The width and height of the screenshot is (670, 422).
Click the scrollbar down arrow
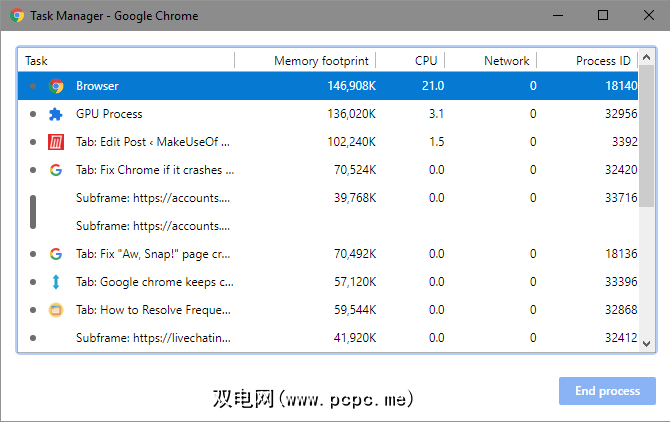pyautogui.click(x=646, y=344)
